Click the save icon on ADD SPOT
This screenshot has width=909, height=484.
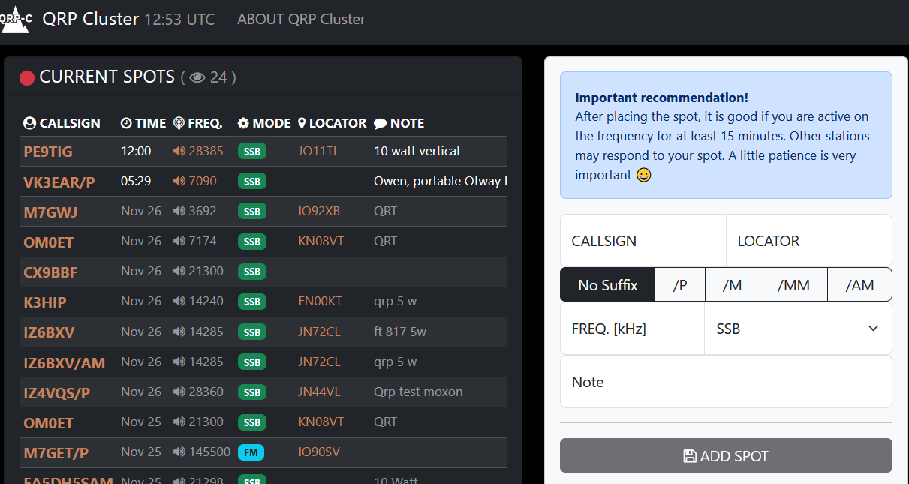[690, 456]
